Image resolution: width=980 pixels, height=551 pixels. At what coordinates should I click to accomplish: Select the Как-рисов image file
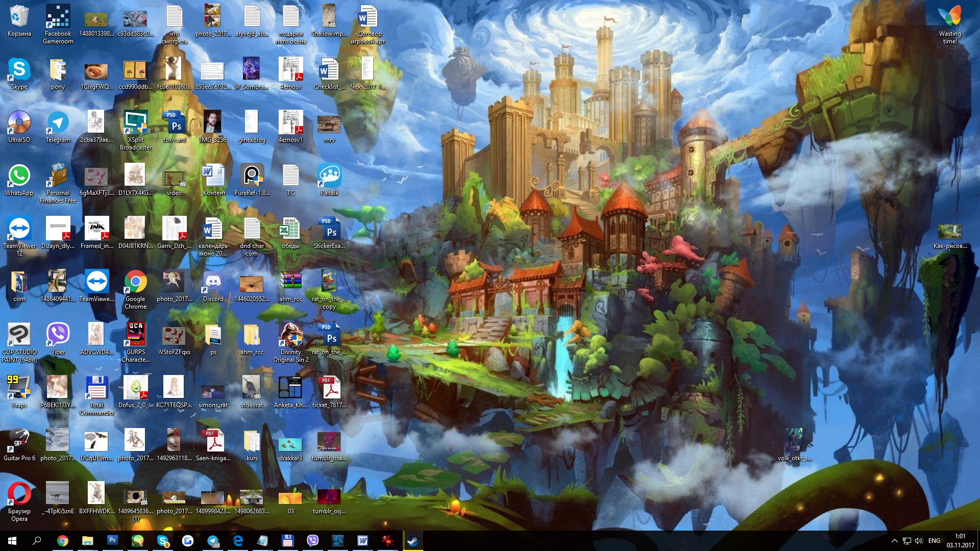click(x=950, y=237)
